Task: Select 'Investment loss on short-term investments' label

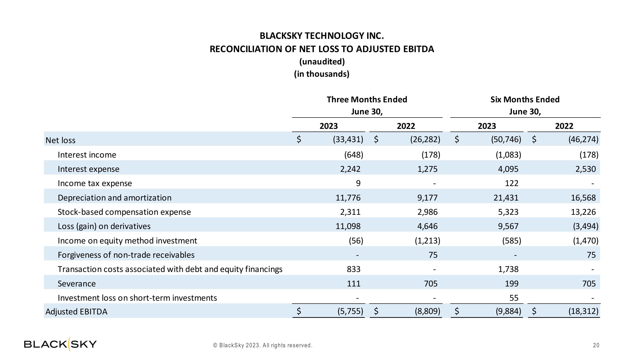Action: (x=137, y=298)
